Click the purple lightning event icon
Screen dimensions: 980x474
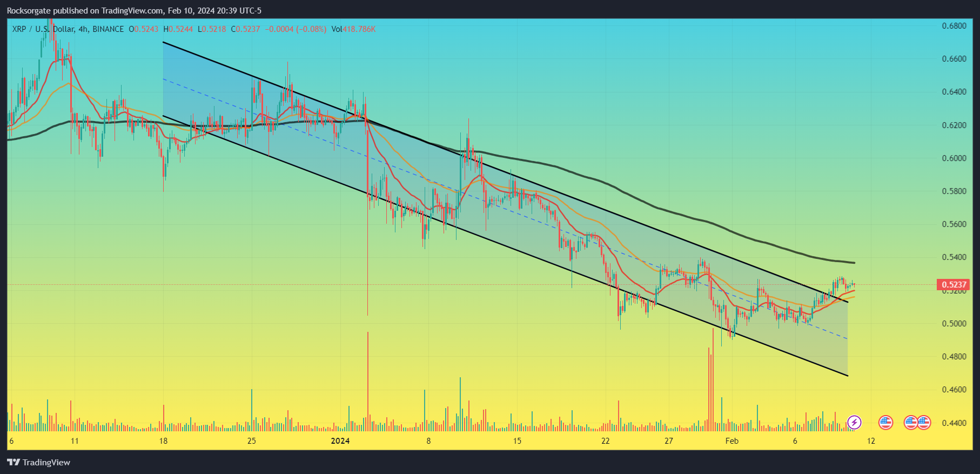854,422
